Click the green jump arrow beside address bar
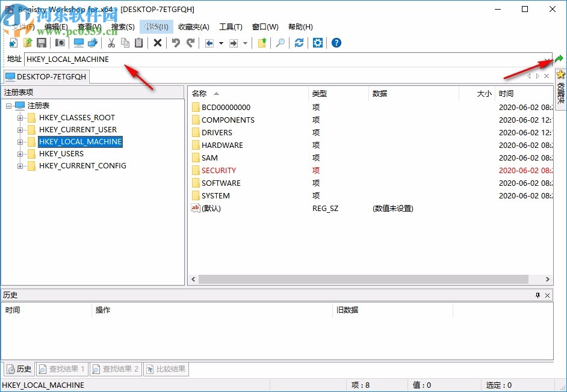This screenshot has width=567, height=392. click(x=559, y=58)
